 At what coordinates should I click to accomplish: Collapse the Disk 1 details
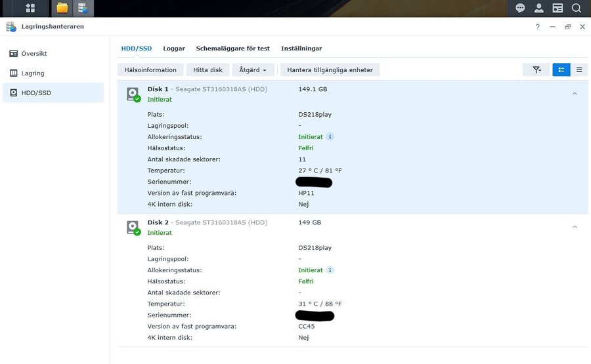pos(575,94)
